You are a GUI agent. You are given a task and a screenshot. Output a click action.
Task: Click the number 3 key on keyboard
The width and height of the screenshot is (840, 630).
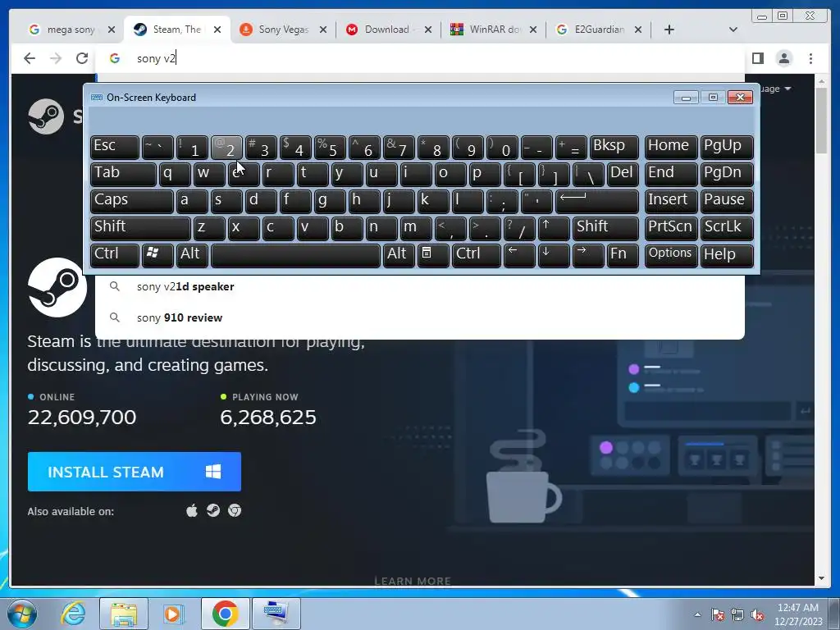(x=261, y=147)
